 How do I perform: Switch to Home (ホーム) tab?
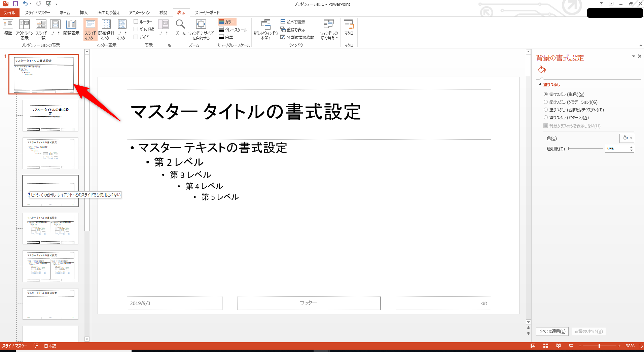point(65,13)
